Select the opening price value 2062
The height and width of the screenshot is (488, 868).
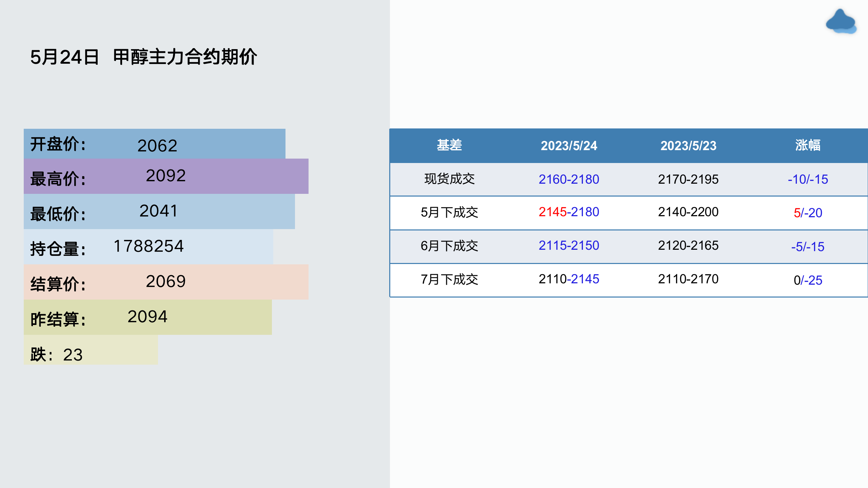click(x=157, y=146)
